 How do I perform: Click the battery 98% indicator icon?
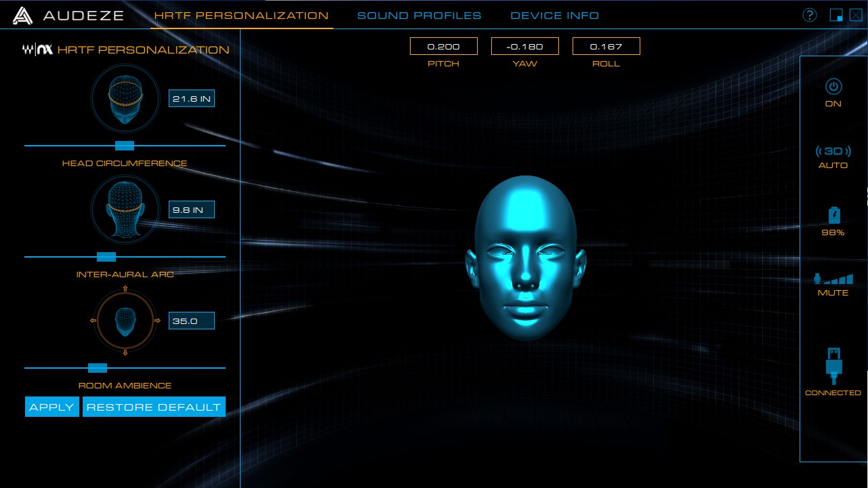click(834, 216)
